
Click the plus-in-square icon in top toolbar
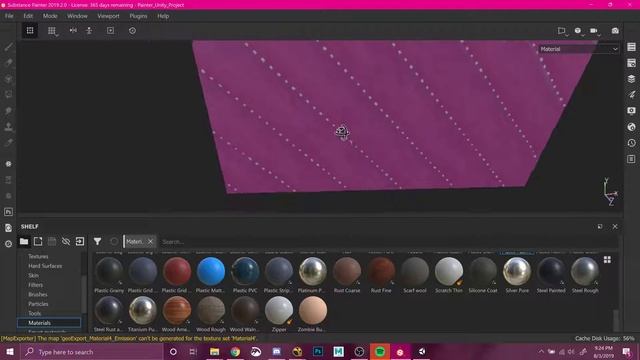coord(110,31)
